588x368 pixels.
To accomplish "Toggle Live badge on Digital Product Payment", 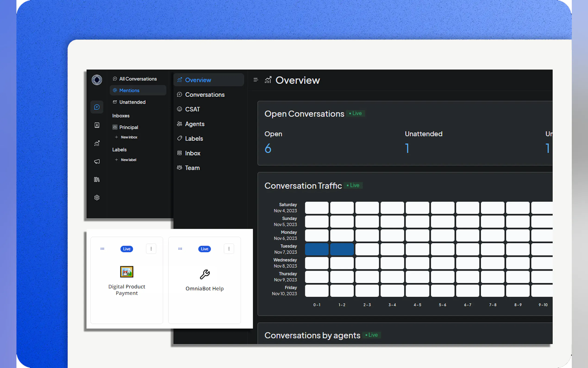I will [127, 249].
